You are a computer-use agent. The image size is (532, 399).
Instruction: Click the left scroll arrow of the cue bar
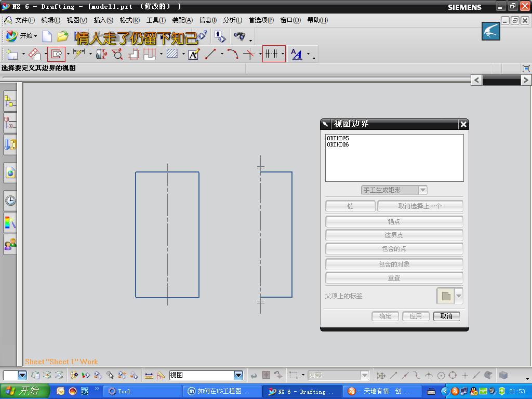point(476,80)
